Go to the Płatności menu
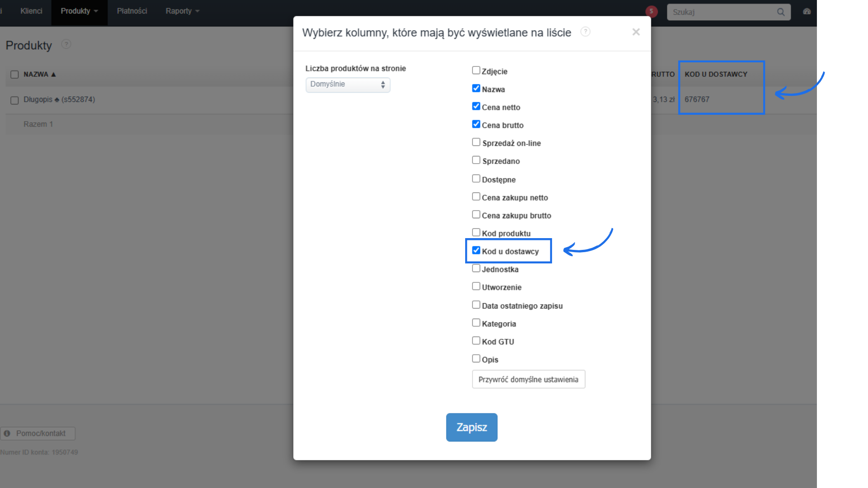 click(132, 11)
